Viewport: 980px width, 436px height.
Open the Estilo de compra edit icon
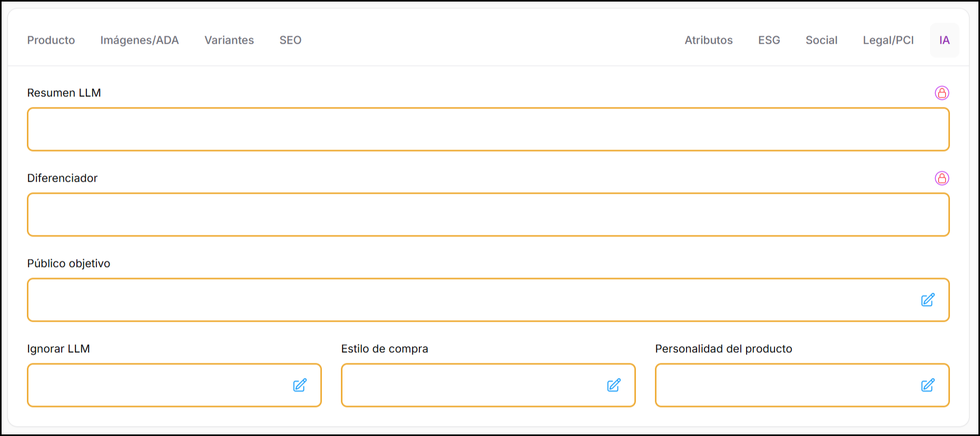tap(613, 385)
